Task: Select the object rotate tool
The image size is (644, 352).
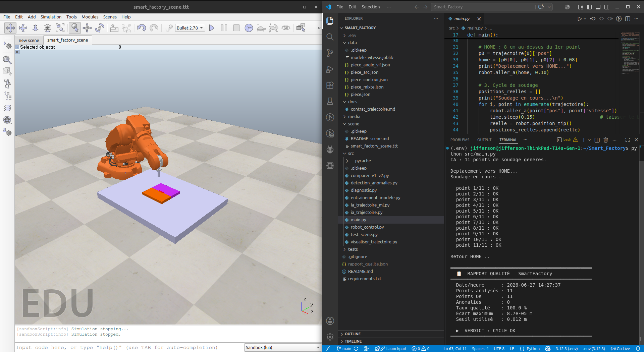Action: 100,28
